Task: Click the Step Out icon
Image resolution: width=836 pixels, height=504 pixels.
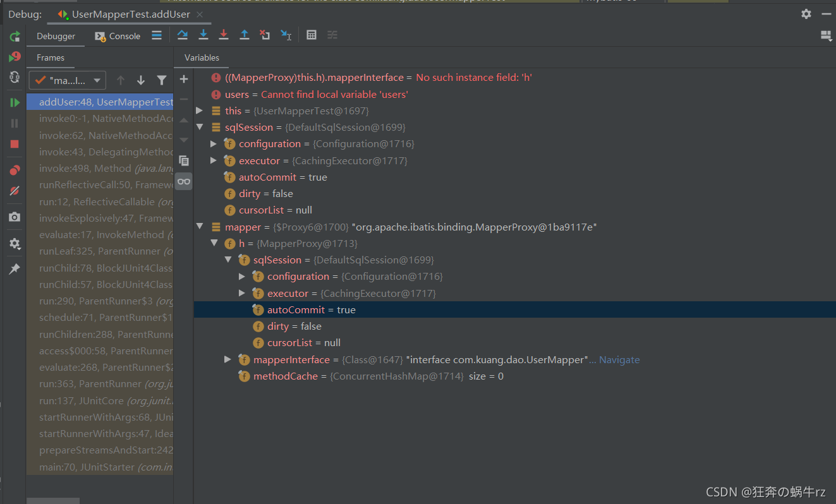Action: (245, 35)
